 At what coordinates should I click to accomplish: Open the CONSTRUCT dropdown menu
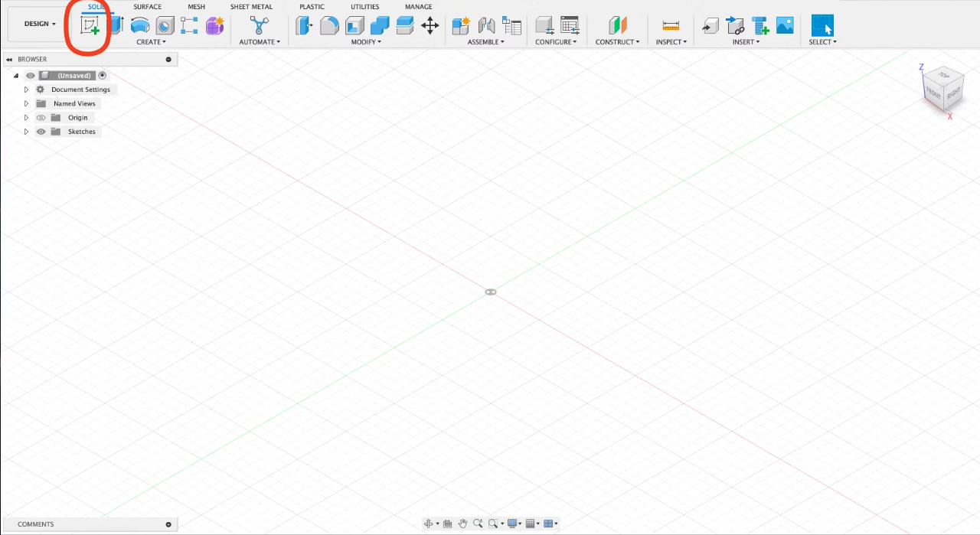[618, 42]
